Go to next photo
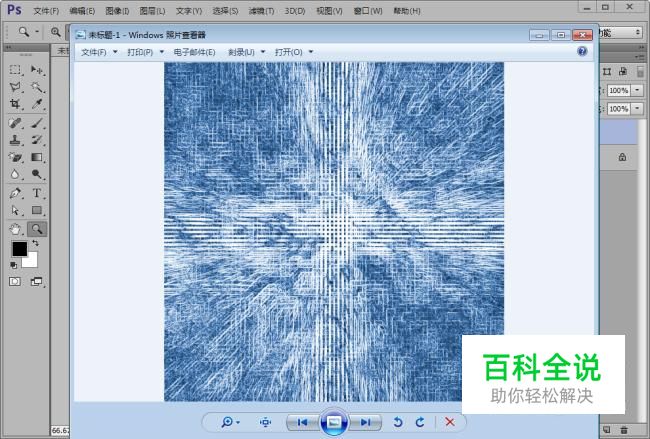Image resolution: width=650 pixels, height=439 pixels. [365, 422]
